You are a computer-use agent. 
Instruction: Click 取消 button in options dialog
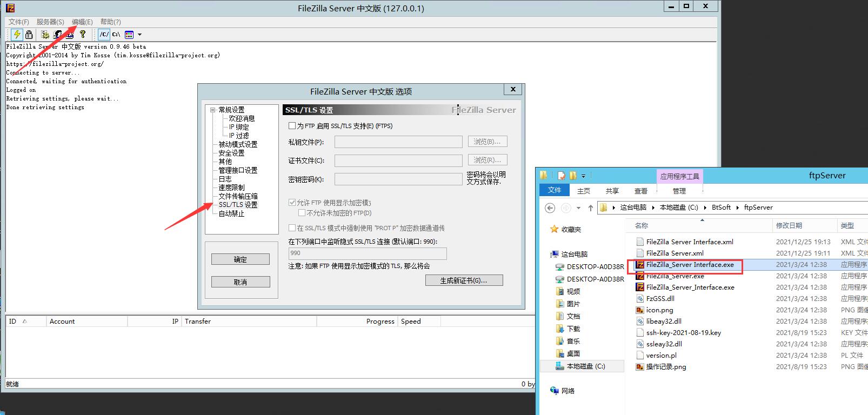pos(241,282)
